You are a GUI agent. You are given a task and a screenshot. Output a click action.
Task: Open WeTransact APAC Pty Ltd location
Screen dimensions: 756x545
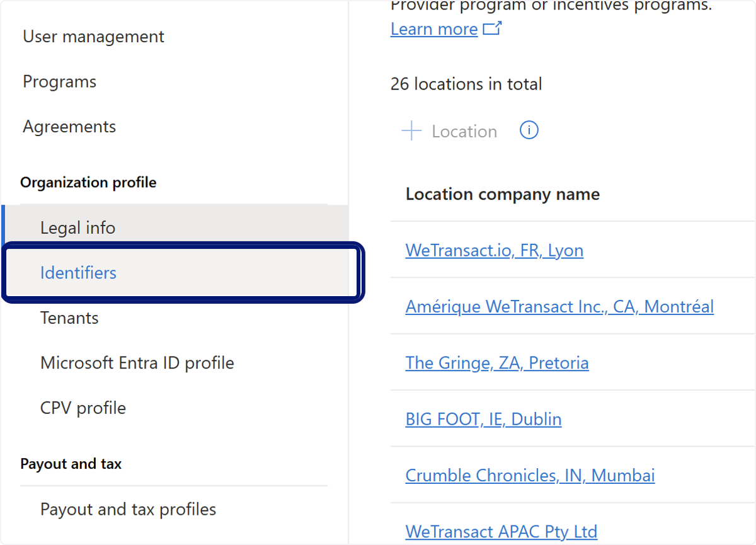pos(501,531)
